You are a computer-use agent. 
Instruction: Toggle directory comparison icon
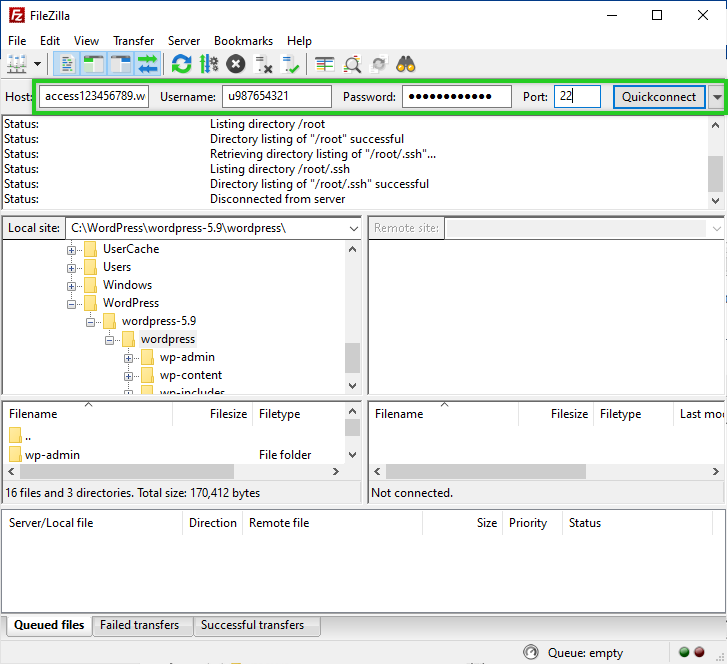[352, 65]
